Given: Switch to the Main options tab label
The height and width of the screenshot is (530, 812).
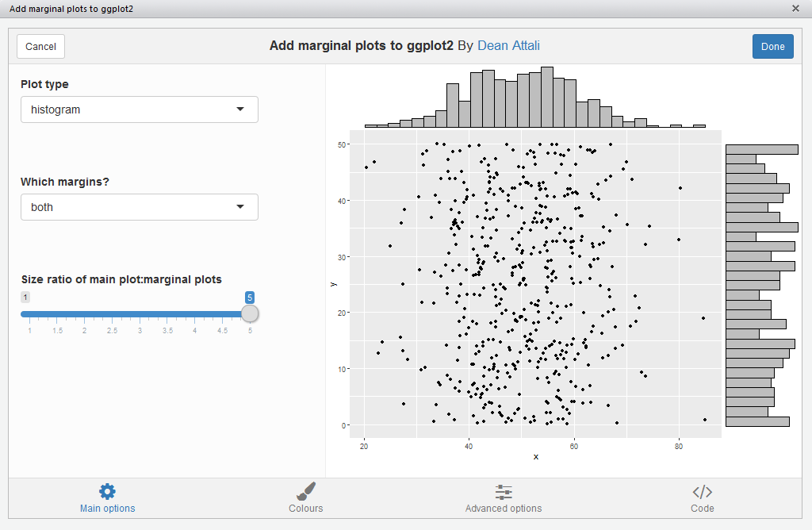Looking at the screenshot, I should (x=107, y=509).
